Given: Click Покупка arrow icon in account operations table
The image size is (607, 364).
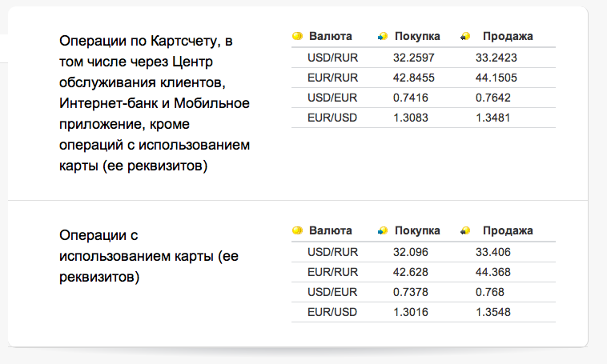Looking at the screenshot, I should (x=383, y=36).
